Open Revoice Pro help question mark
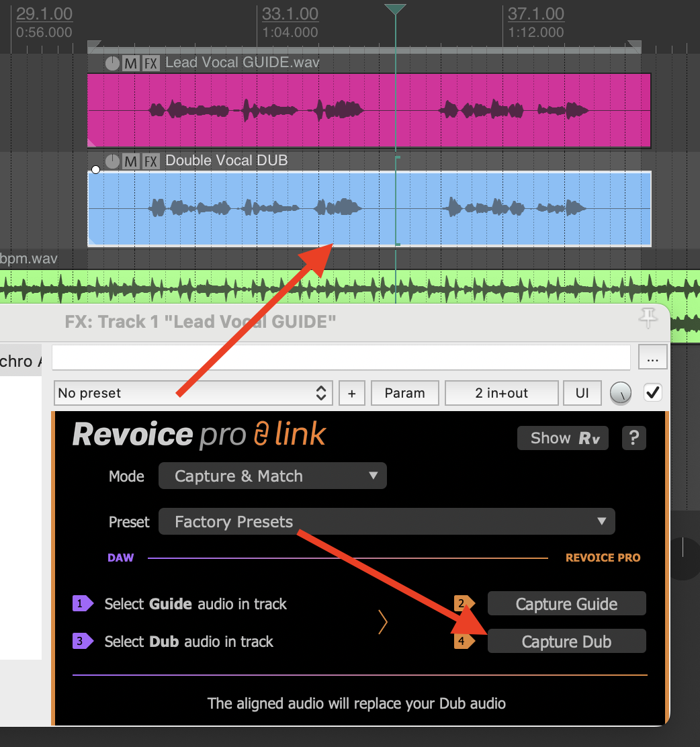 (633, 438)
